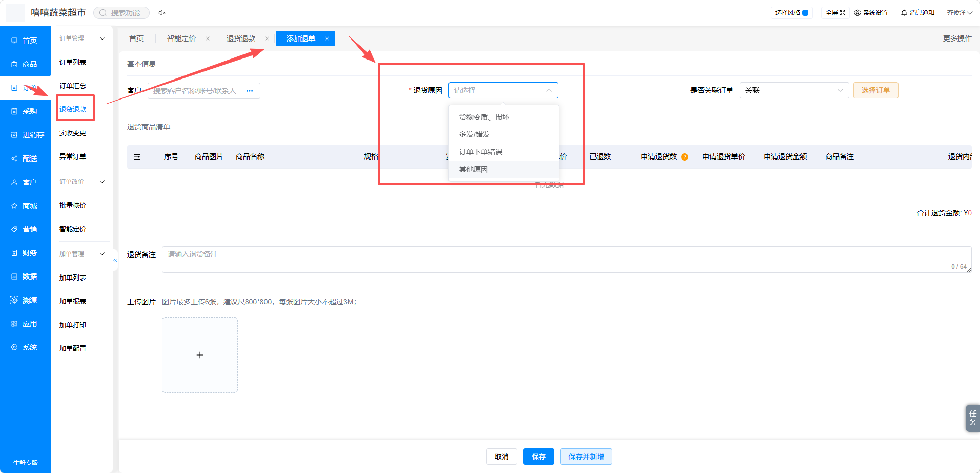The image size is (980, 473).
Task: Click the table column settings icon
Action: pos(137,157)
